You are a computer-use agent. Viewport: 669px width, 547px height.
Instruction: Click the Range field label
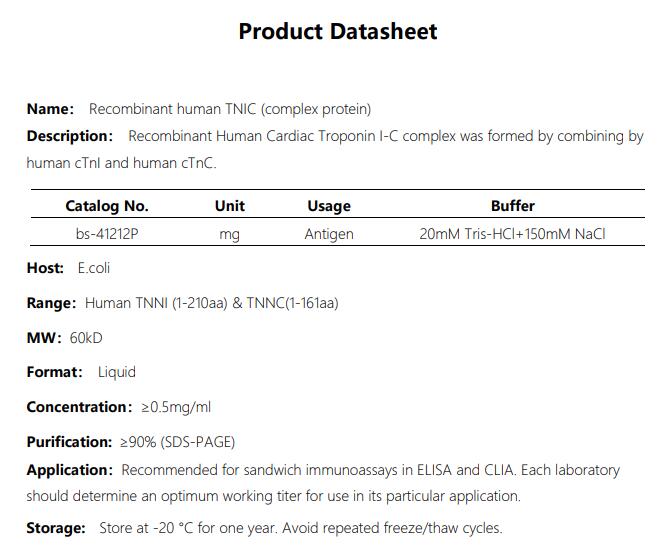(51, 303)
